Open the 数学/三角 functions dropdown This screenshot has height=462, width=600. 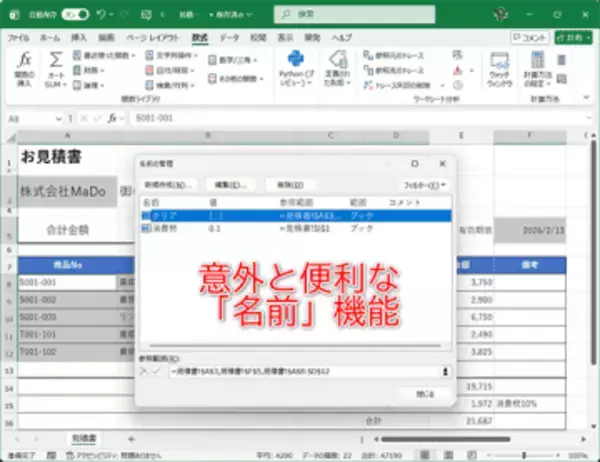click(x=233, y=60)
